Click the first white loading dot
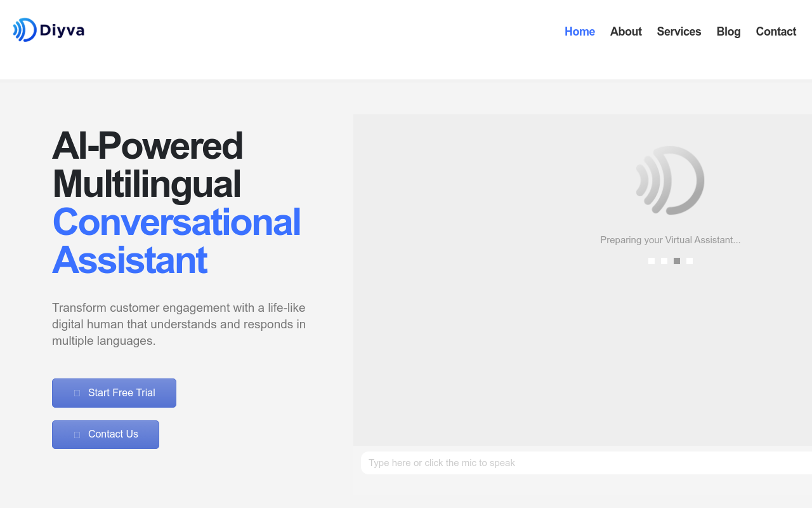 (x=652, y=261)
